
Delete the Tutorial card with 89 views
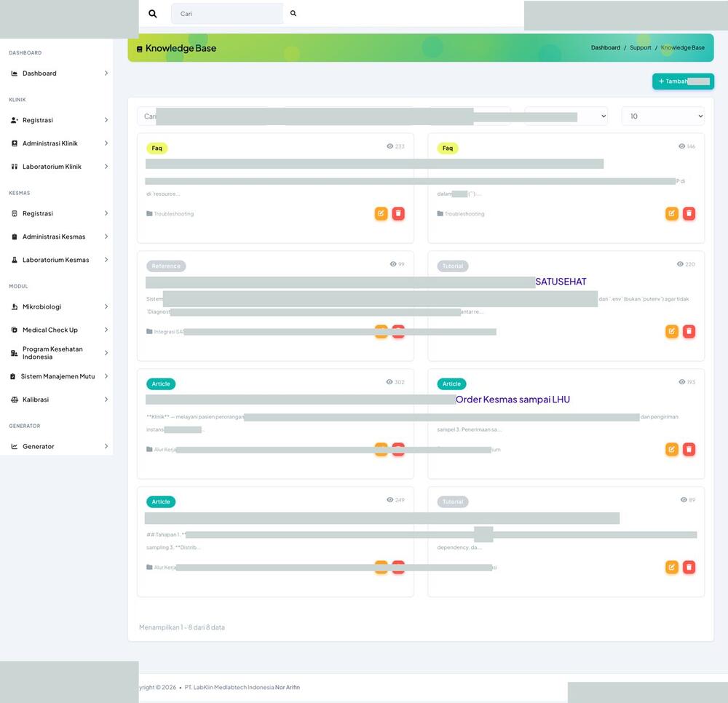[689, 567]
